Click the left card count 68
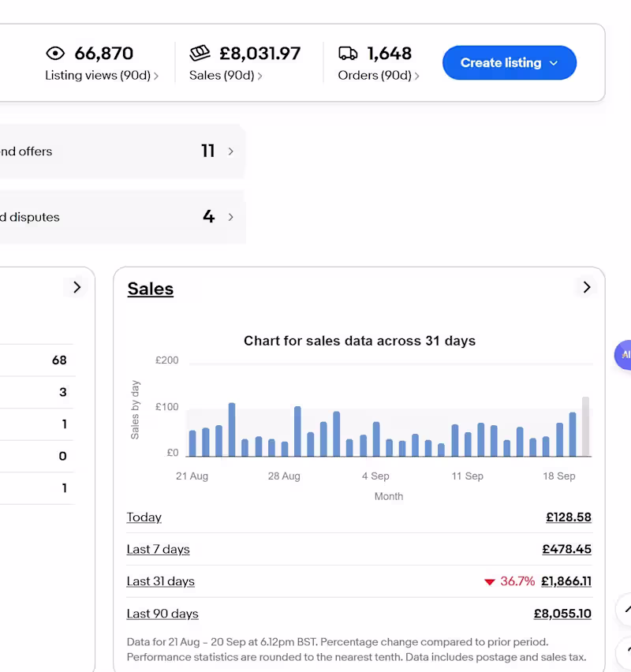 59,360
